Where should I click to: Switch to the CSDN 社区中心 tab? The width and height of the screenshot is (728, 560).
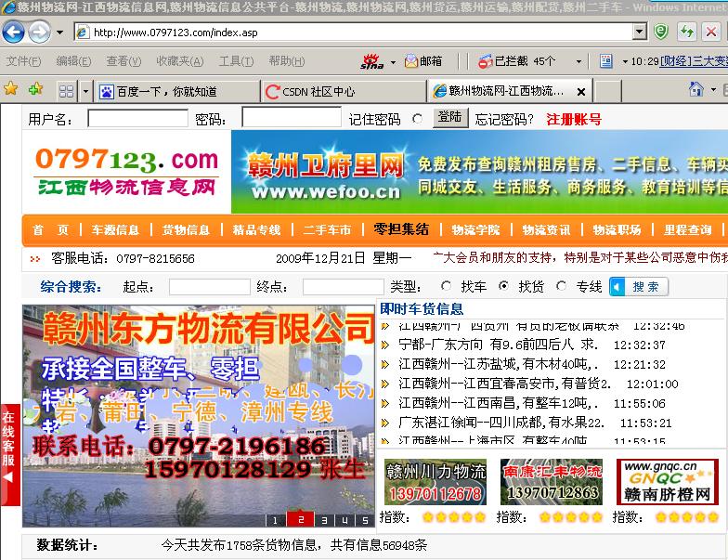click(344, 91)
